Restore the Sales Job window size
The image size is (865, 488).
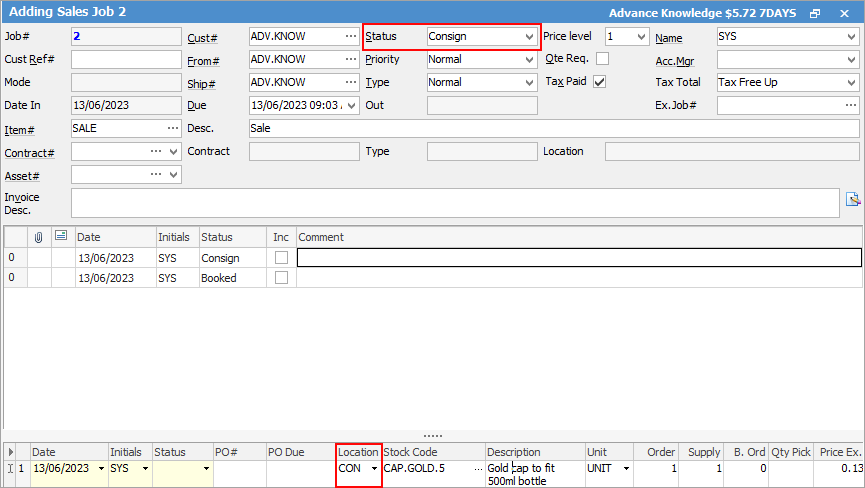(x=815, y=13)
